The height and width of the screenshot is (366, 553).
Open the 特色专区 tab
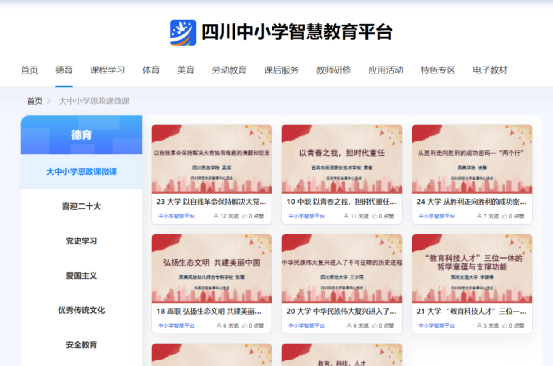438,70
